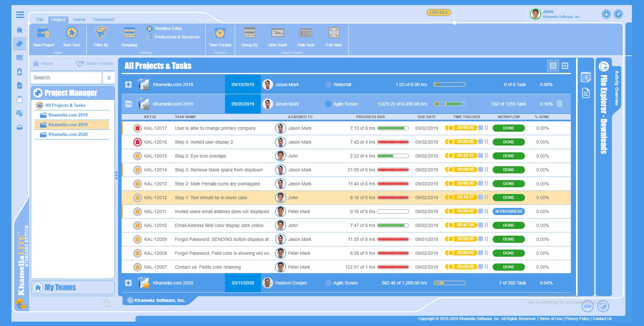Select Agile Scrum radio for Khamelia.com 2019
This screenshot has height=326, width=644.
tap(328, 104)
